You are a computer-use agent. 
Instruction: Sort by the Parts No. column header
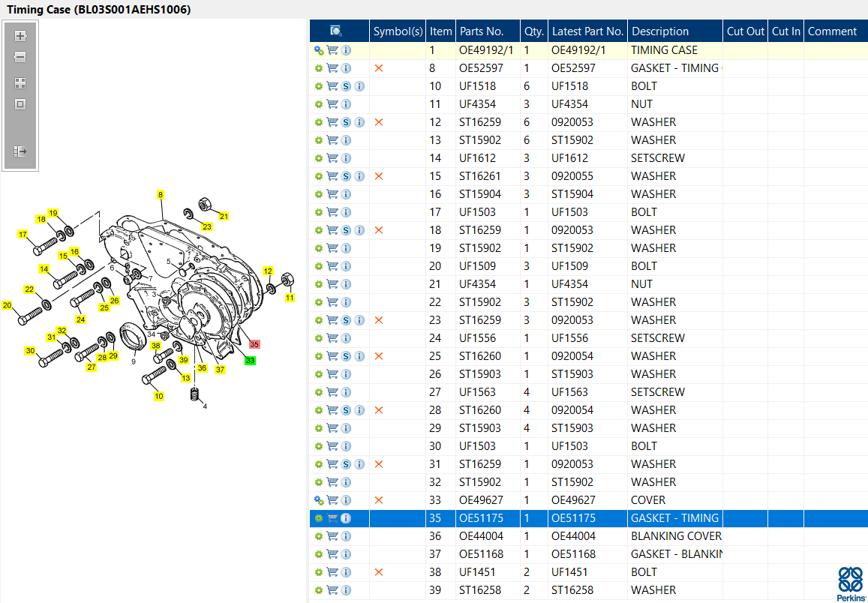(x=482, y=31)
